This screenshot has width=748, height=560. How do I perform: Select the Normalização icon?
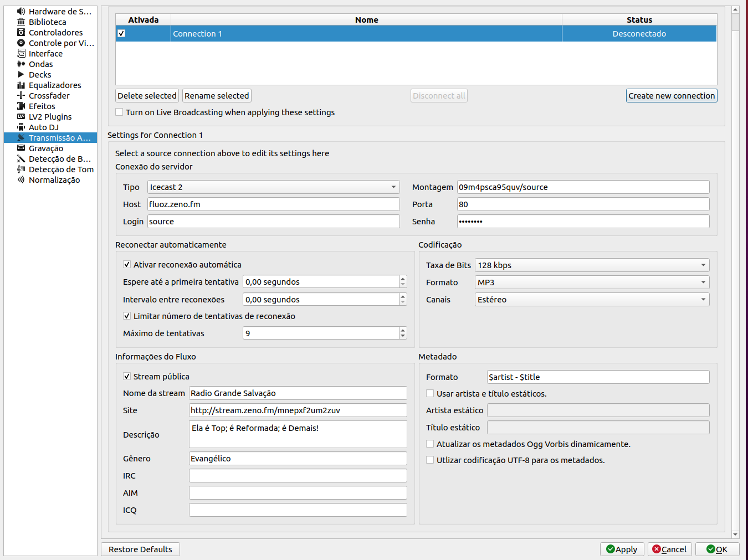click(x=21, y=179)
